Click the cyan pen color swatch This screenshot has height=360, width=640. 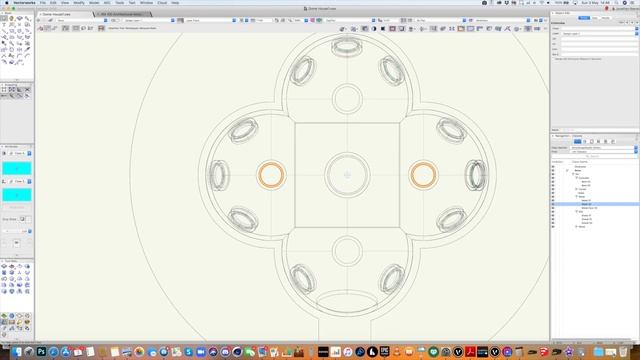click(17, 195)
